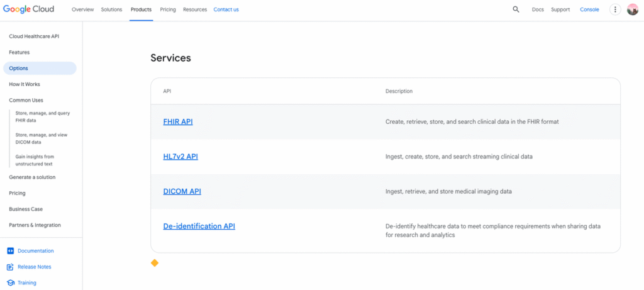This screenshot has width=644, height=290.
Task: Click the yellow diamond marker
Action: click(155, 263)
